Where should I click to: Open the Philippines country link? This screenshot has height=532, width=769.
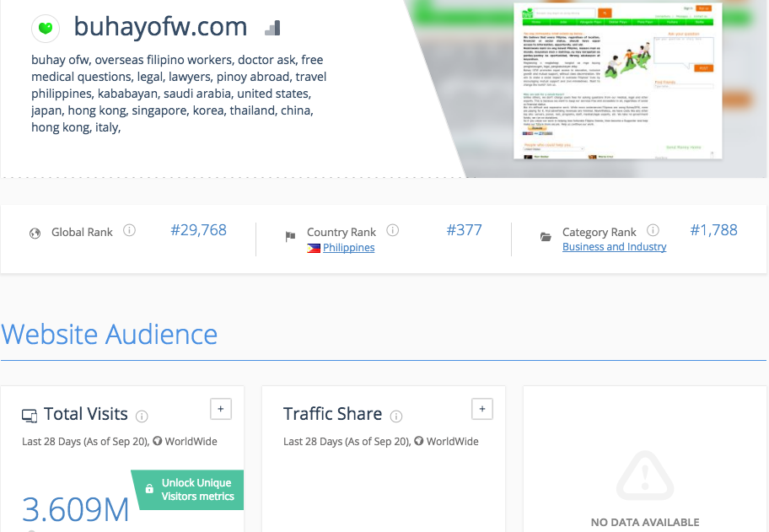point(349,248)
